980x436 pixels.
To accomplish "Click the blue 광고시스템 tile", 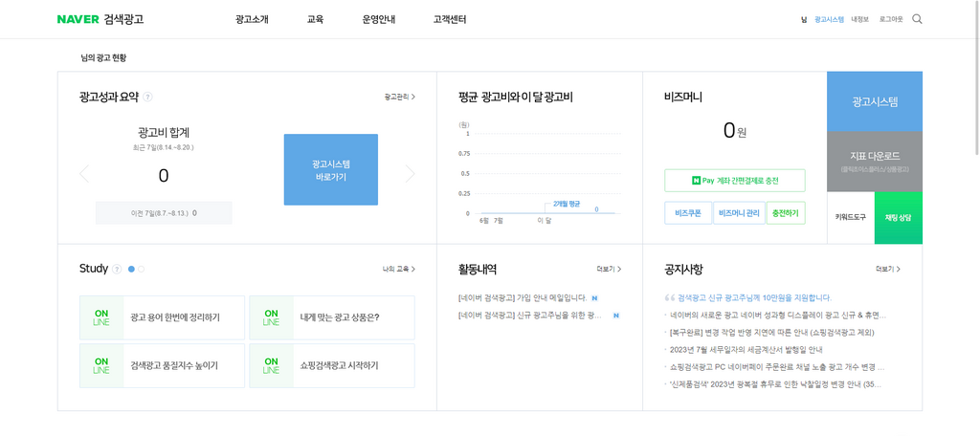I will tap(875, 101).
